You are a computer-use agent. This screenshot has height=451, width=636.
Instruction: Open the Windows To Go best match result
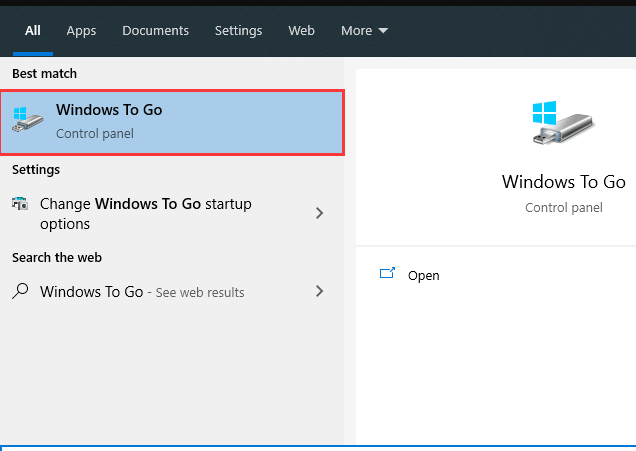click(x=172, y=121)
